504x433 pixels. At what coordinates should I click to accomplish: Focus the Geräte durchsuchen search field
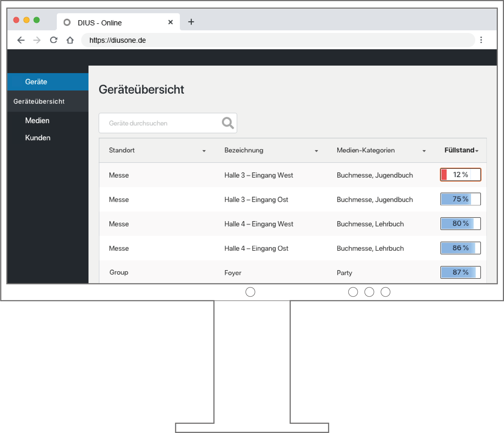pos(168,123)
